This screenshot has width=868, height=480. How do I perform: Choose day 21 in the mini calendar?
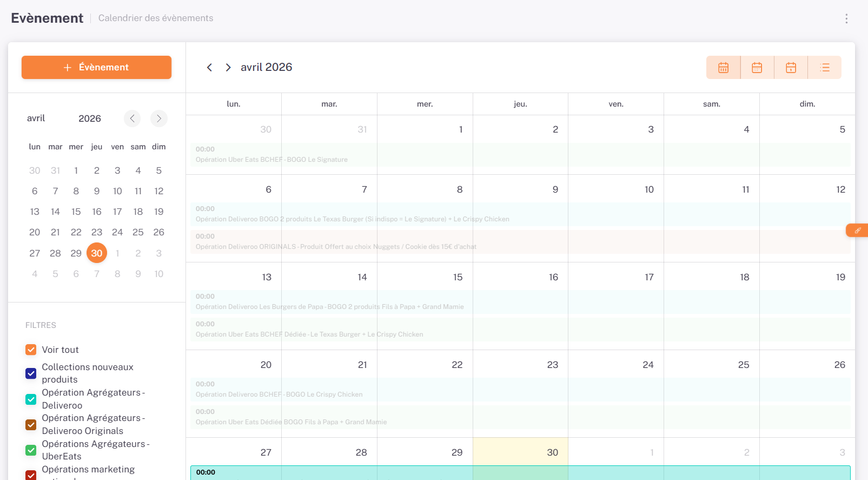[55, 232]
